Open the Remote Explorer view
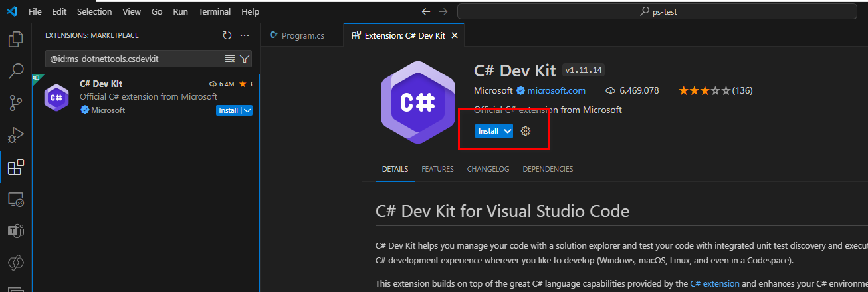 [15, 199]
